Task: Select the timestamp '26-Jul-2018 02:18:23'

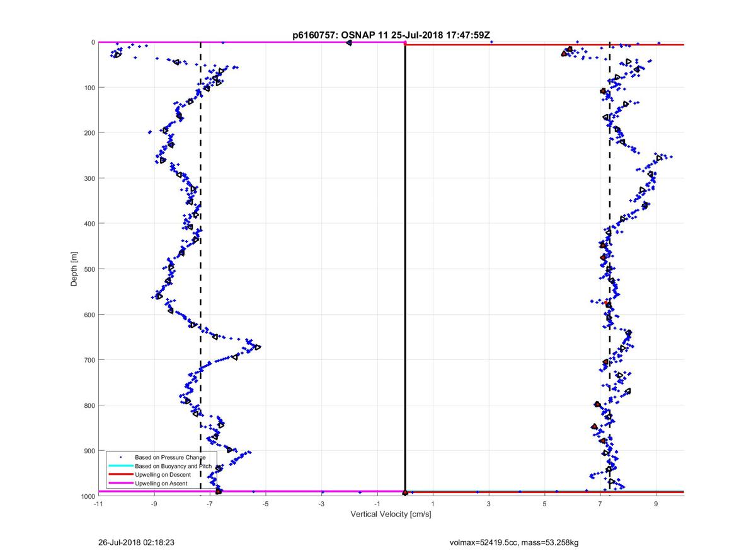Action: point(136,542)
